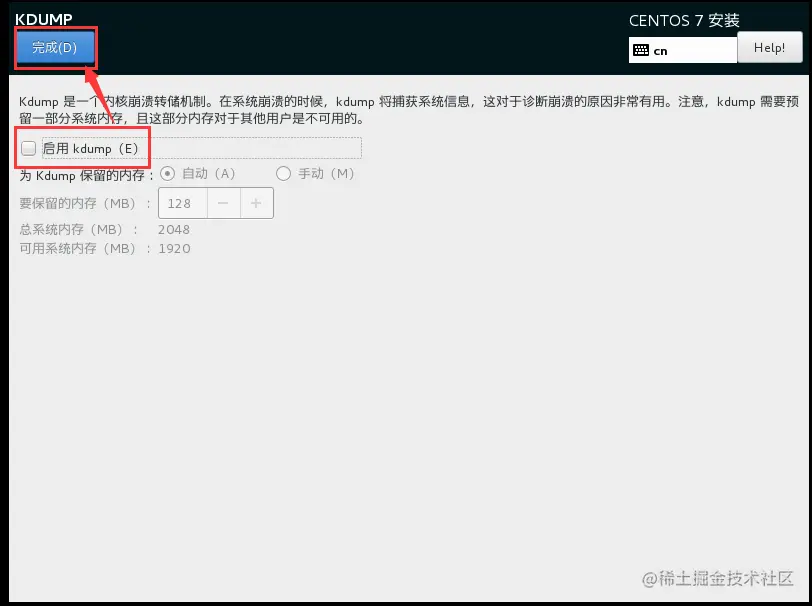Click the keyboard layout icon
812x606 pixels.
click(x=641, y=50)
